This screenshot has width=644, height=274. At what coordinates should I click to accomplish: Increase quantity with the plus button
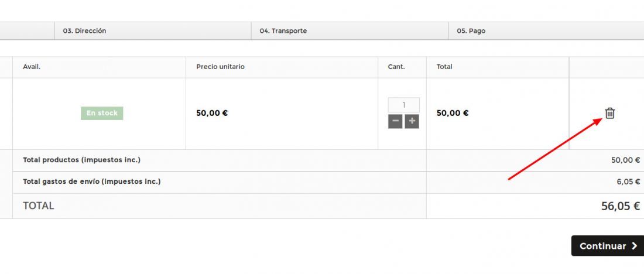[x=412, y=122]
